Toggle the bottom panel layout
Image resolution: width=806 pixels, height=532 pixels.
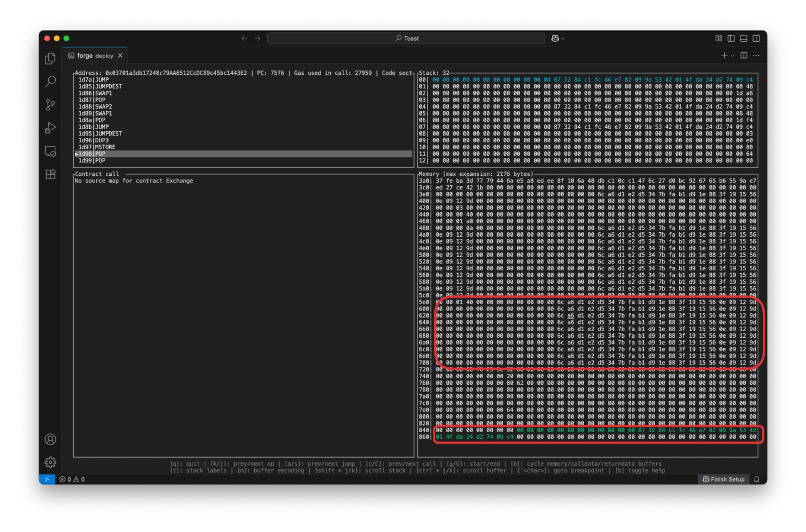click(743, 38)
